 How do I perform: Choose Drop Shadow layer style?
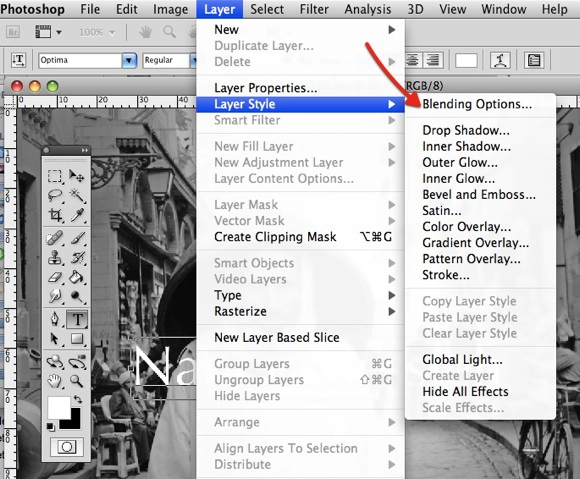pyautogui.click(x=481, y=130)
